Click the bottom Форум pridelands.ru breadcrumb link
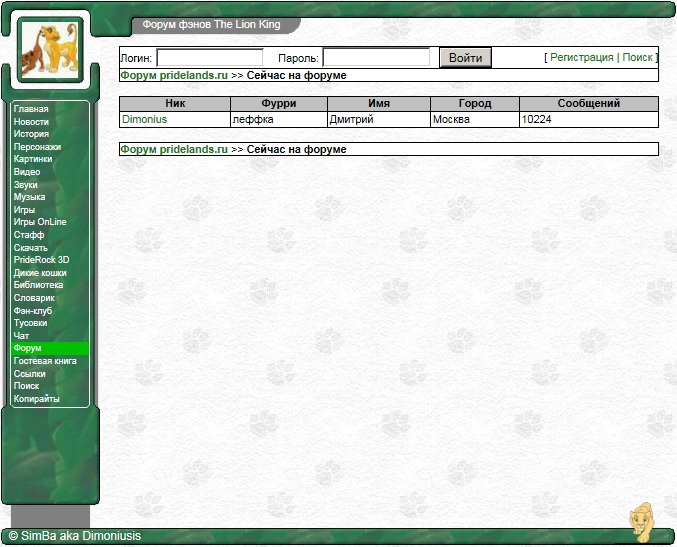 coord(174,149)
